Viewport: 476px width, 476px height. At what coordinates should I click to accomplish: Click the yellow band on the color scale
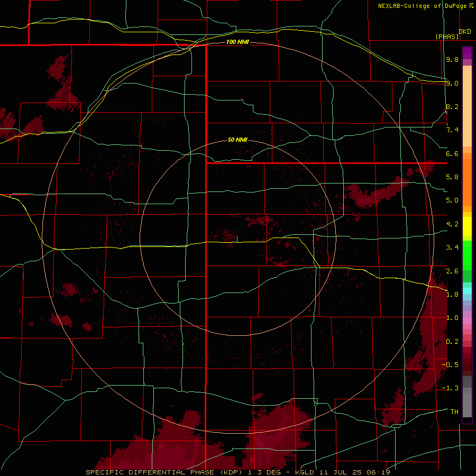coord(467,226)
